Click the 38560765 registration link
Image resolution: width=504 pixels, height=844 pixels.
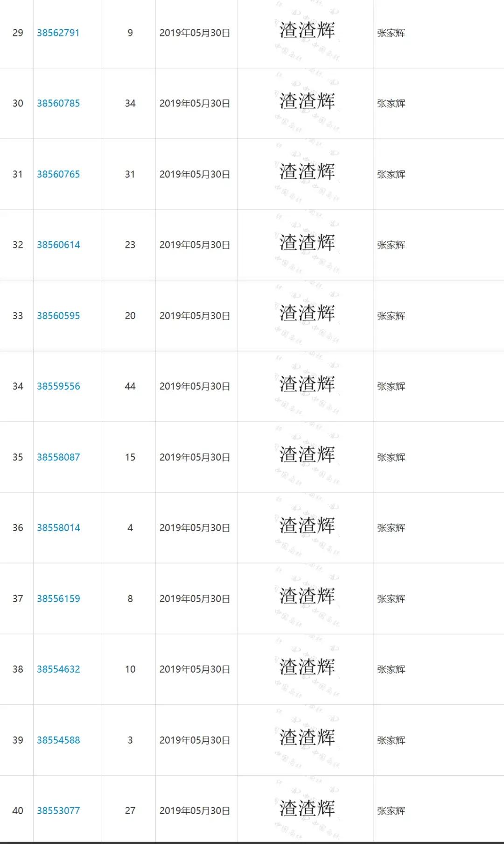pos(58,174)
